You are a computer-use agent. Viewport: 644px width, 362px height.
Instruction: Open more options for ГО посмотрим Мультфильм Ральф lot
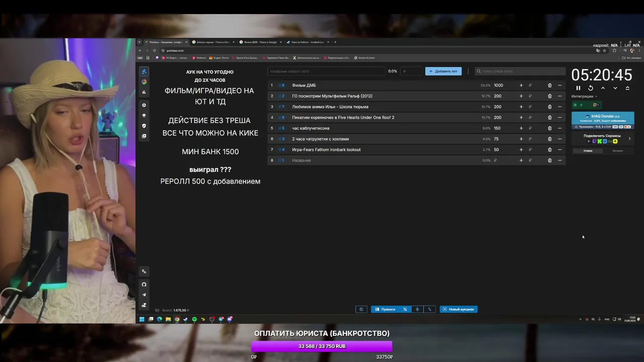click(x=559, y=96)
